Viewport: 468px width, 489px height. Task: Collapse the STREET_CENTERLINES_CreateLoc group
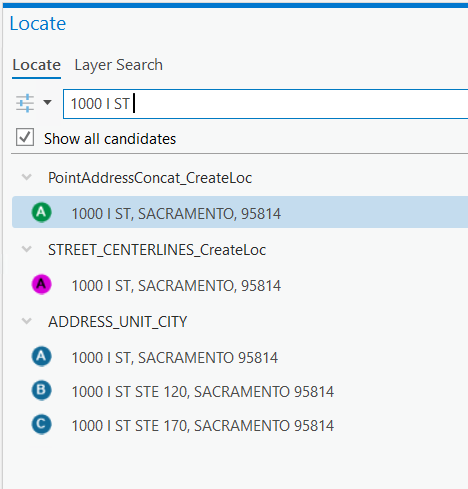click(x=27, y=249)
